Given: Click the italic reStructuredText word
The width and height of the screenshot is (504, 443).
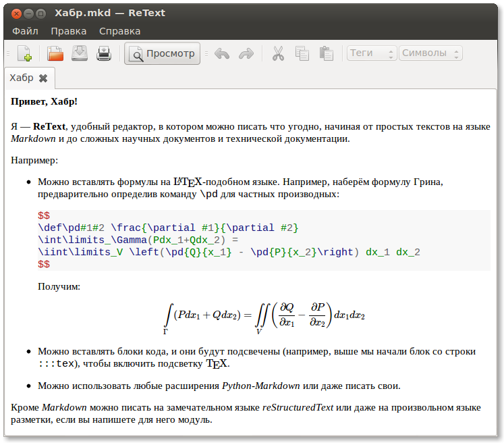Looking at the screenshot, I should [298, 408].
